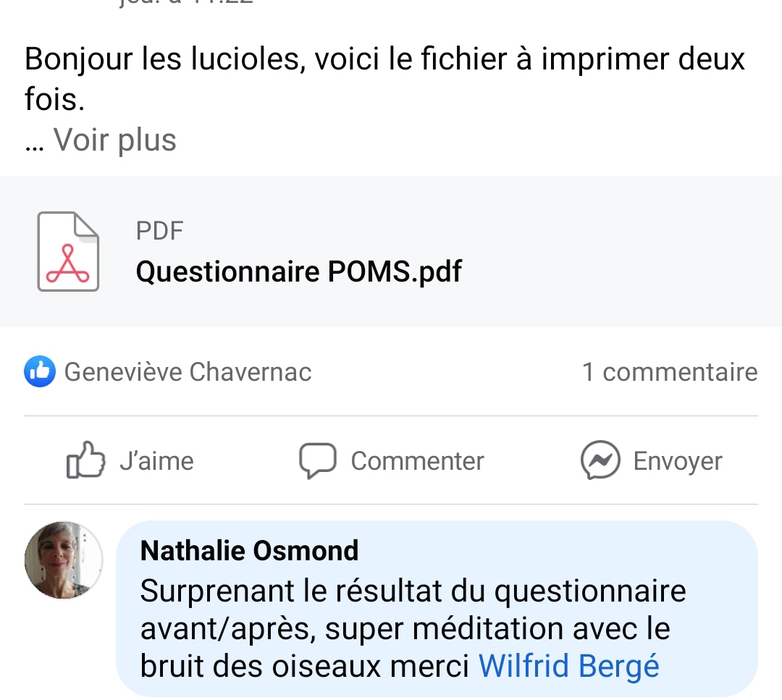Open the 1 commentaire link

670,372
